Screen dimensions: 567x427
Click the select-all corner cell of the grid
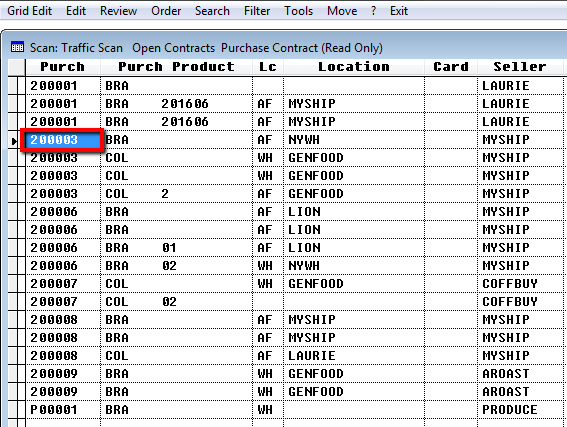click(x=17, y=67)
